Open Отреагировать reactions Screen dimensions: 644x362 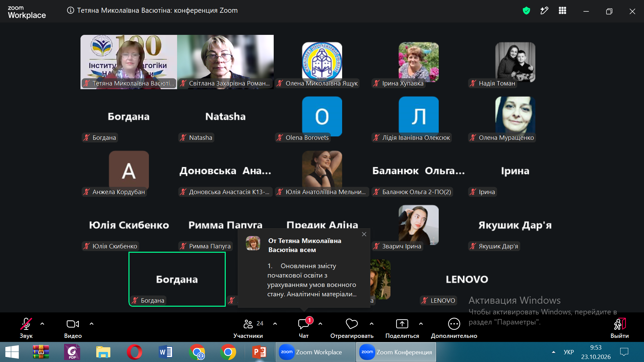(352, 328)
